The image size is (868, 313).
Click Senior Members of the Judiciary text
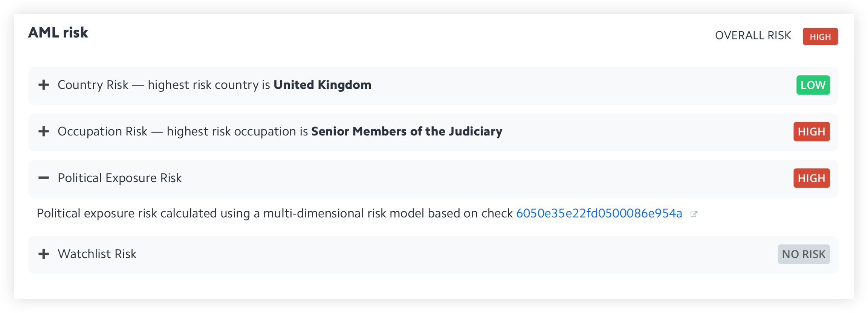coord(406,131)
